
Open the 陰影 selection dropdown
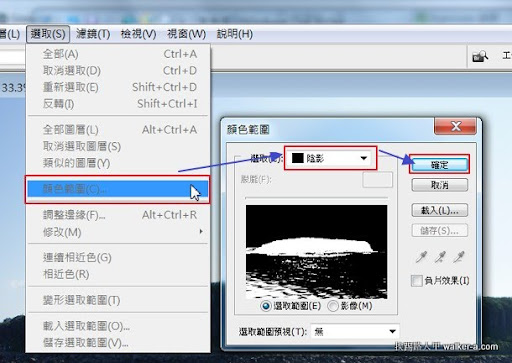(x=330, y=158)
